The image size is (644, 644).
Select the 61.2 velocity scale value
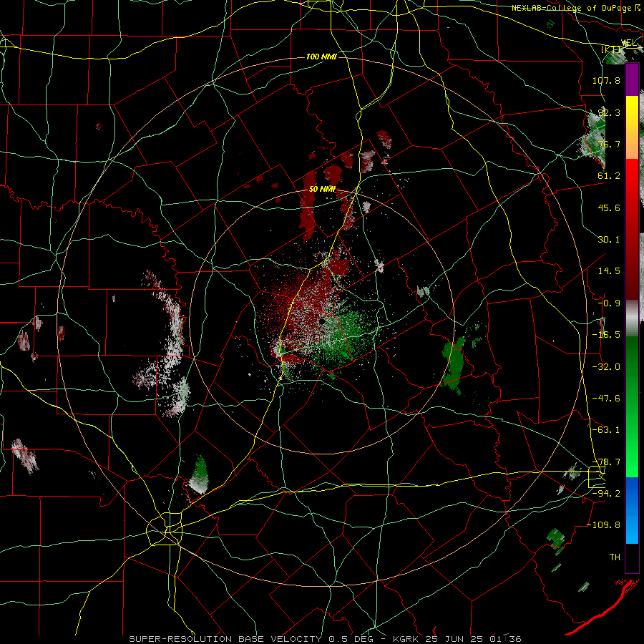(609, 176)
